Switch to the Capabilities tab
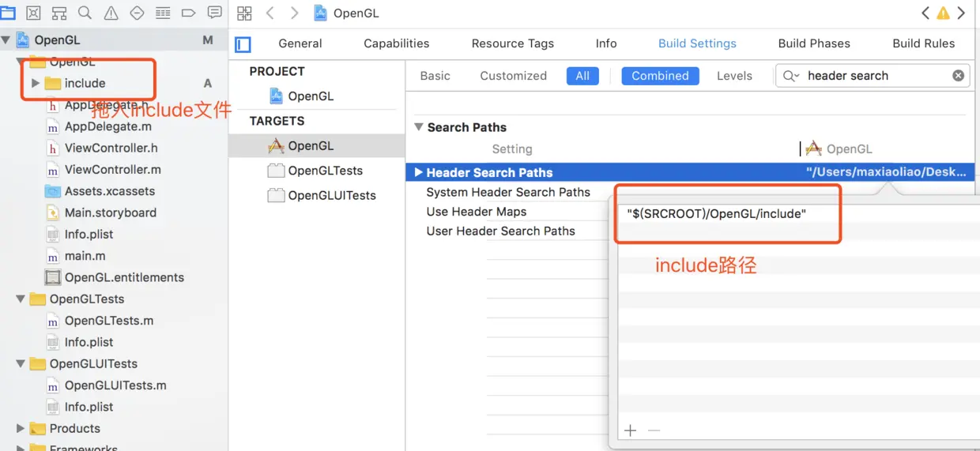980x451 pixels. [397, 43]
